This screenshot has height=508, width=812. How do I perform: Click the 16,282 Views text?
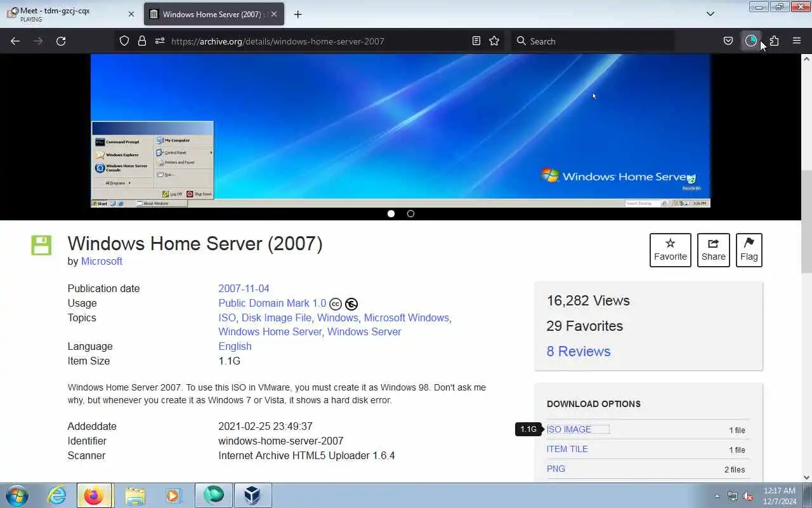588,300
